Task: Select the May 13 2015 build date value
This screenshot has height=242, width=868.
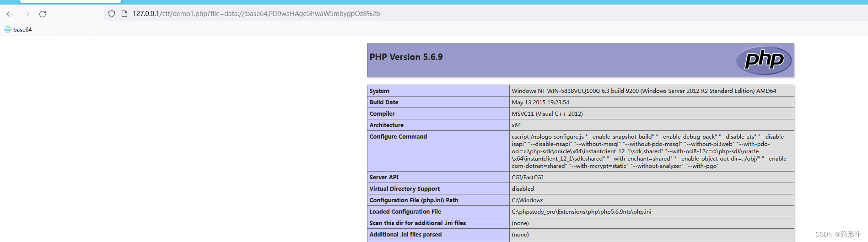Action: coord(540,102)
